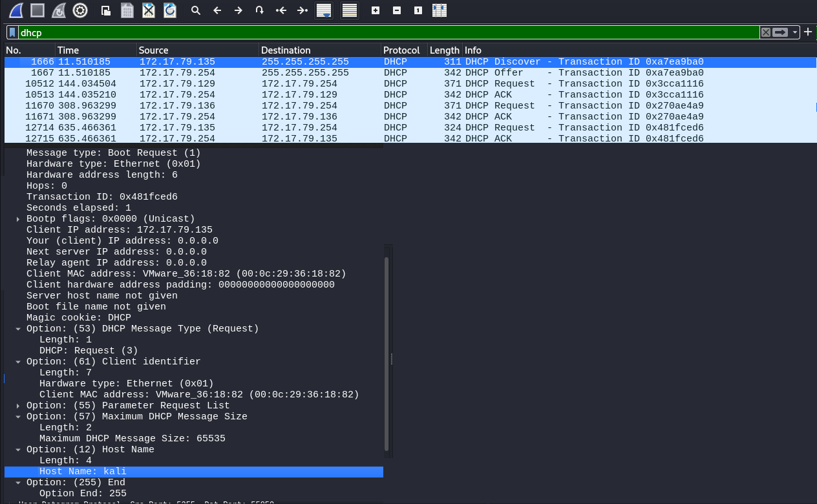Stop the running packet capture
The width and height of the screenshot is (817, 504).
pyautogui.click(x=37, y=10)
